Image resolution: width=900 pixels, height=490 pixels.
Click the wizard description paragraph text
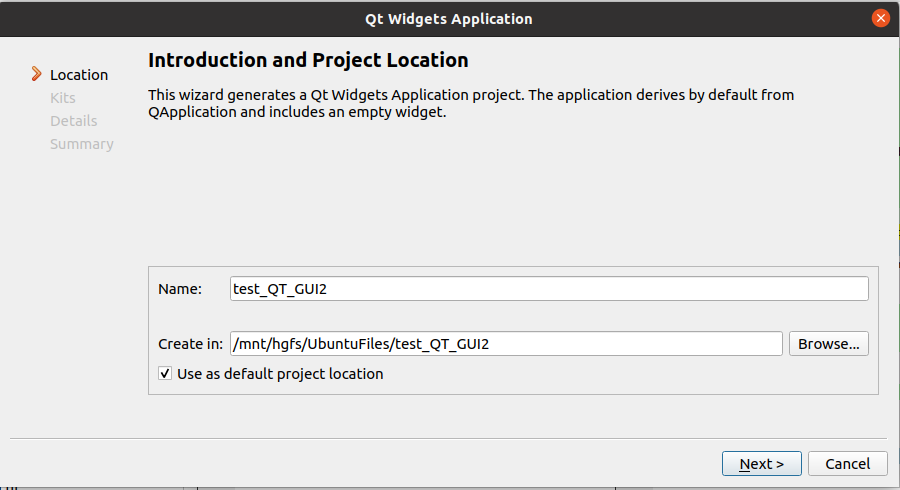coord(470,103)
